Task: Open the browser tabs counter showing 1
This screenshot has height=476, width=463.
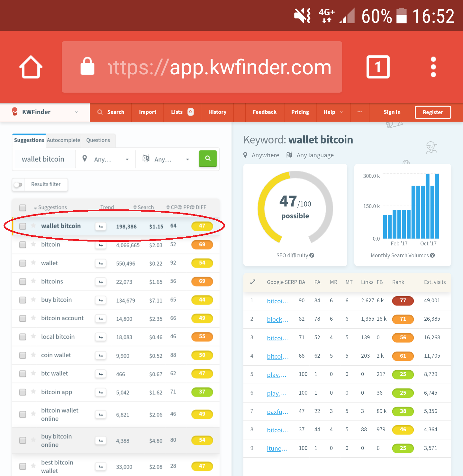Action: (x=378, y=67)
